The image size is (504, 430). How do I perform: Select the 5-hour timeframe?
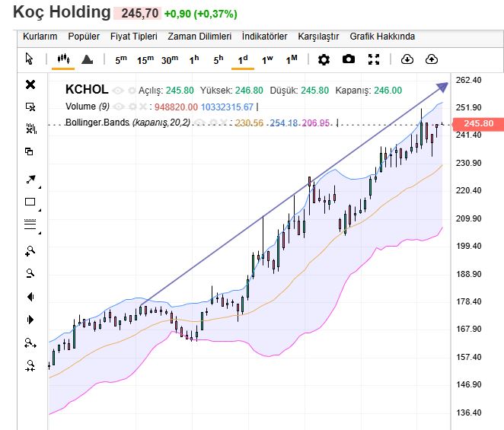(219, 60)
